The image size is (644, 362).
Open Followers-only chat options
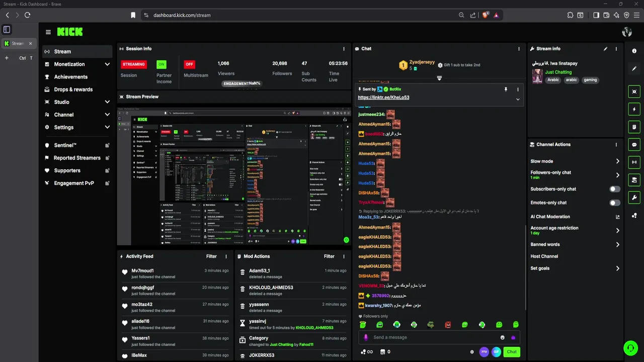pyautogui.click(x=575, y=174)
